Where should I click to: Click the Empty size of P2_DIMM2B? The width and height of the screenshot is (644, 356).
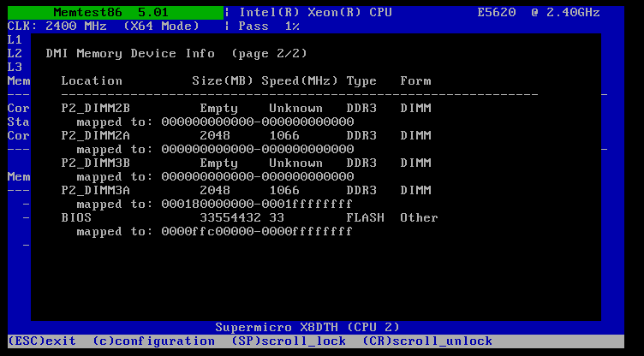coord(219,109)
